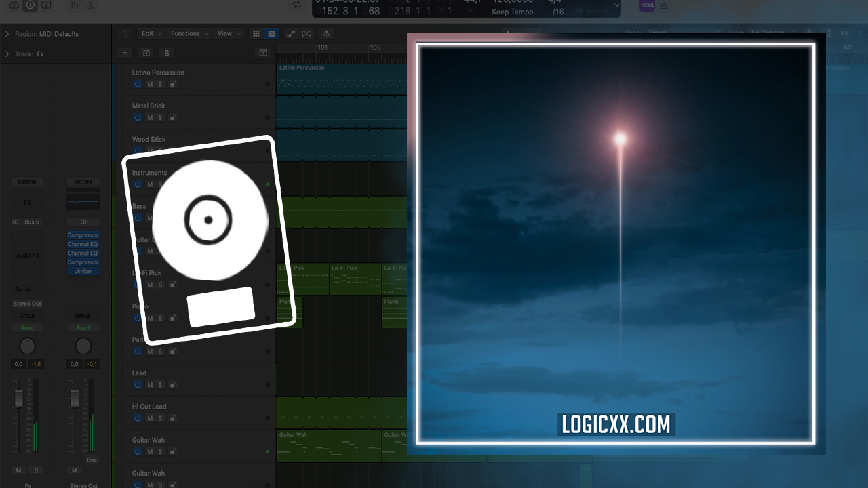
Task: Click the Limiter plugin slot
Action: pyautogui.click(x=83, y=271)
